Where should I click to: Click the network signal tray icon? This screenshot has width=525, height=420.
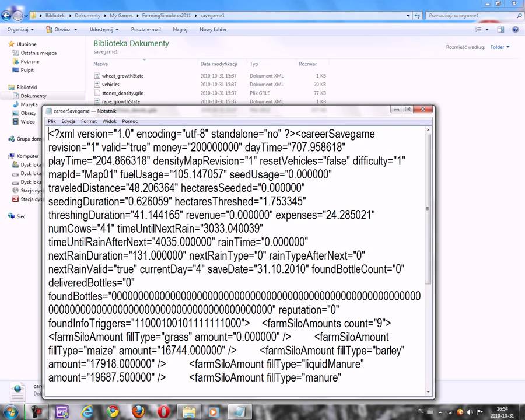coord(451,412)
